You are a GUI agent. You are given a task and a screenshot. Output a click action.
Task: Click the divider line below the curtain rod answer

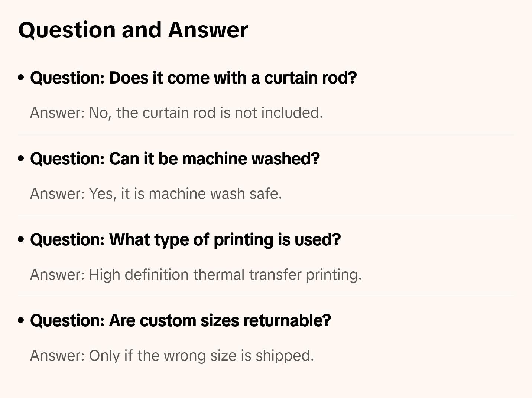tap(266, 134)
